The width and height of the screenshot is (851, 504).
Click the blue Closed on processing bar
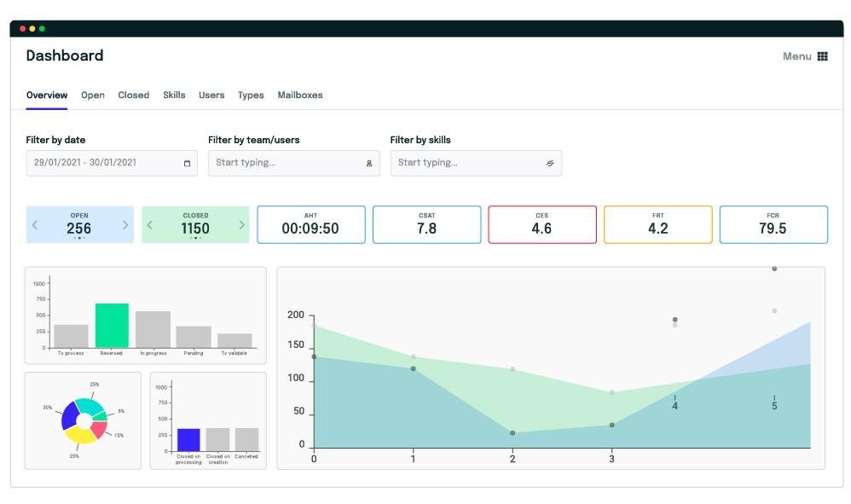pyautogui.click(x=188, y=440)
